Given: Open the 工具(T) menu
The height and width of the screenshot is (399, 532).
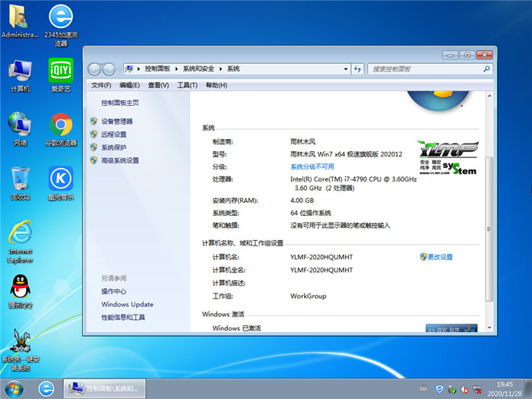Looking at the screenshot, I should [x=187, y=85].
